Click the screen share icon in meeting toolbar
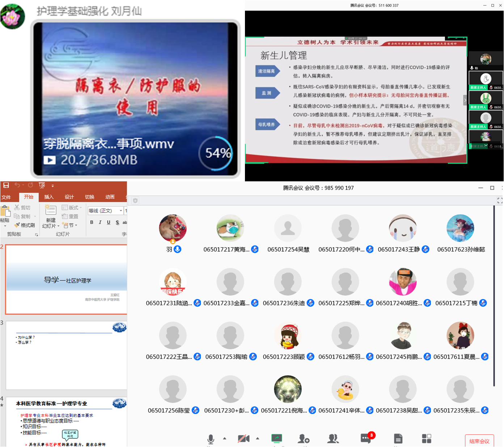Viewport: 504px width, 447px height. coord(277,439)
